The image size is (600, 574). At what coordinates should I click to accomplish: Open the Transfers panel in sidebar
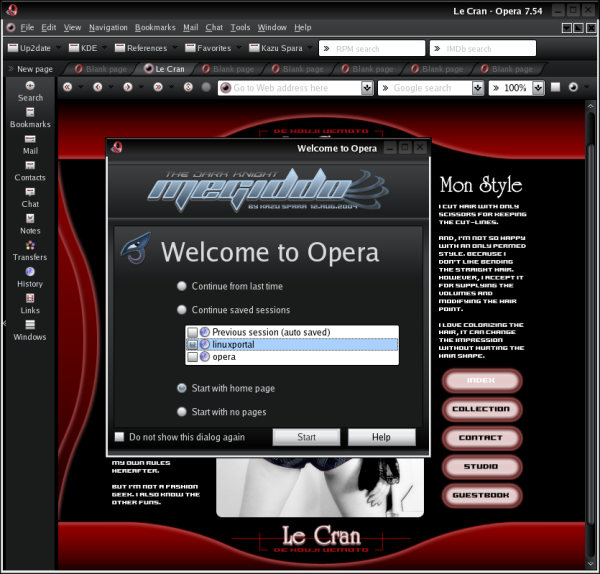[x=30, y=251]
